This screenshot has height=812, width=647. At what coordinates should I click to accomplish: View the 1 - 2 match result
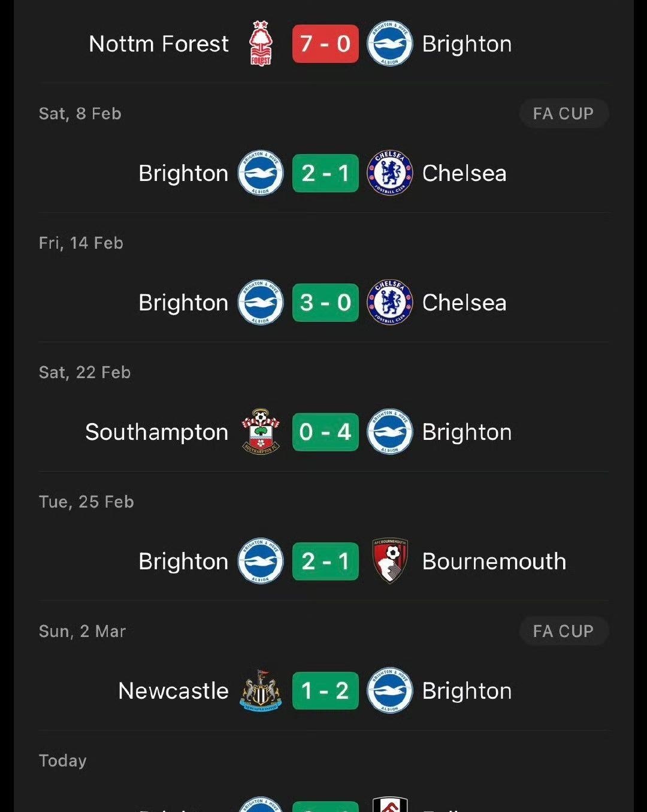[325, 691]
